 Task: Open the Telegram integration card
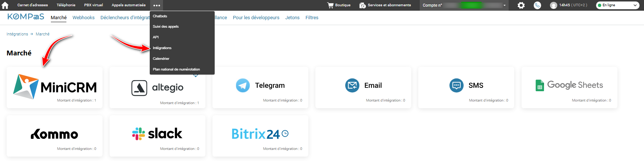[260, 88]
